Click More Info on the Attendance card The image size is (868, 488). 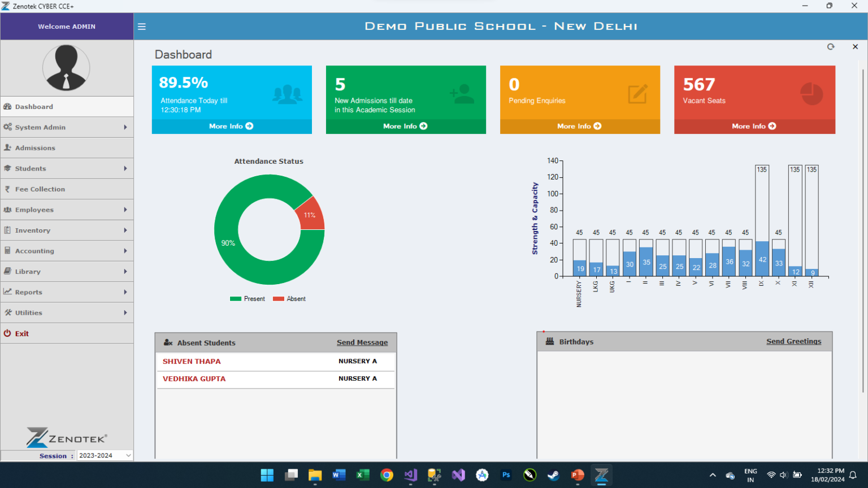(232, 127)
